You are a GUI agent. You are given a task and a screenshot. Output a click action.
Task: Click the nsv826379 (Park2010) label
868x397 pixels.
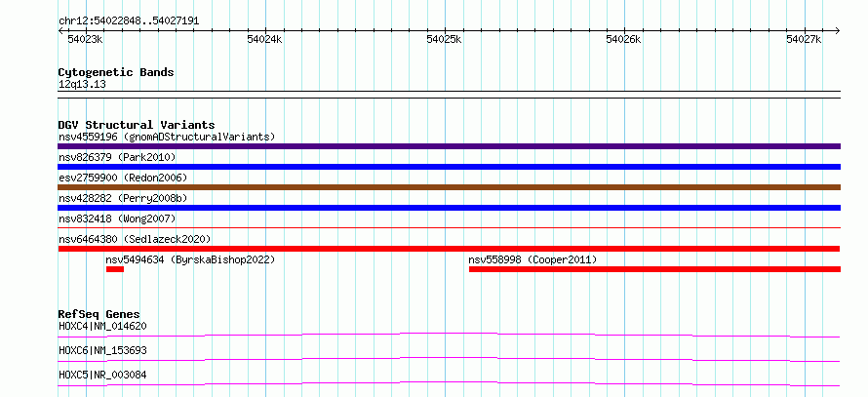[117, 157]
